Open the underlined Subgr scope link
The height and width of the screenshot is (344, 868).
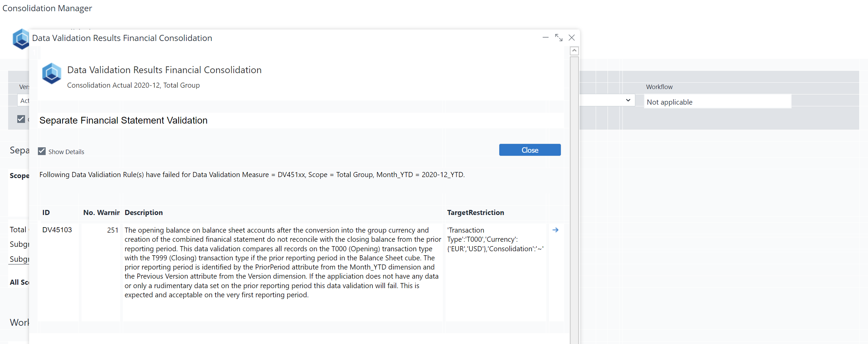[19, 259]
